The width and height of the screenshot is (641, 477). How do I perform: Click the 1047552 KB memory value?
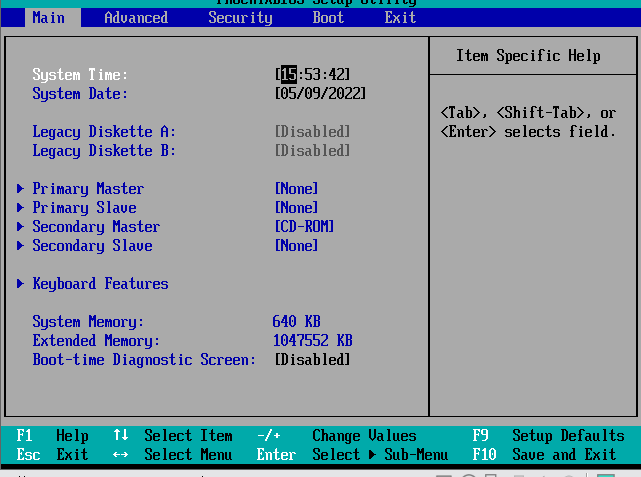pyautogui.click(x=313, y=340)
